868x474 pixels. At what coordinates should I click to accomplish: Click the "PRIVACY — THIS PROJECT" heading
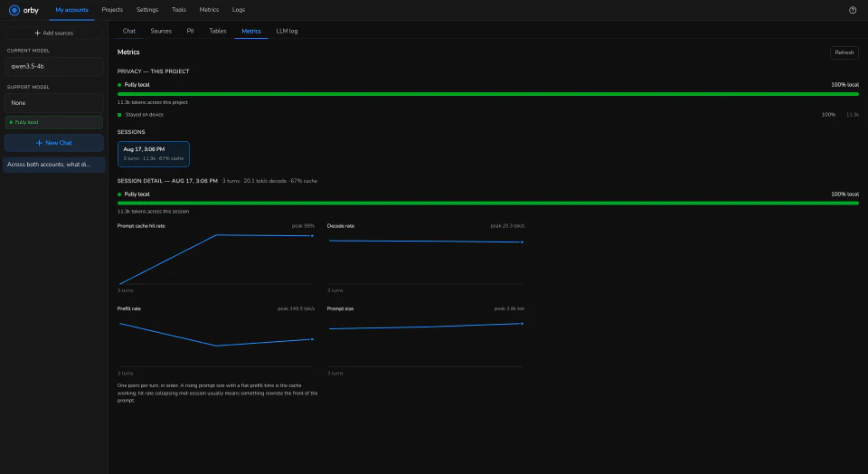154,71
